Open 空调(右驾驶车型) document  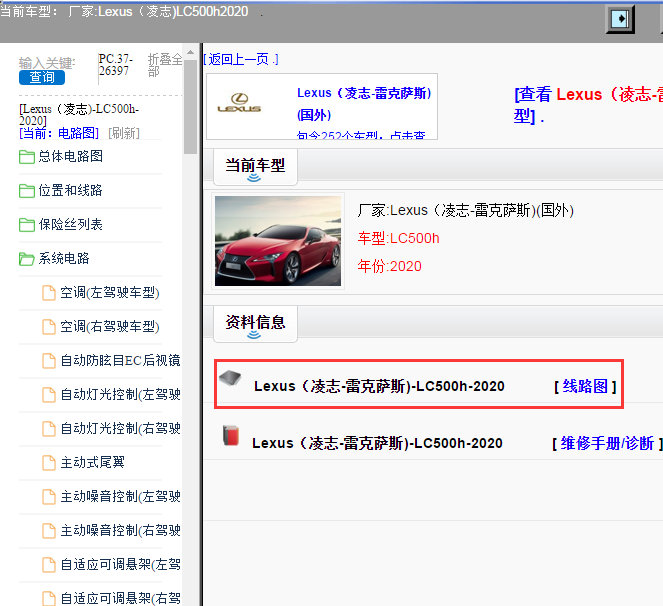click(x=110, y=326)
